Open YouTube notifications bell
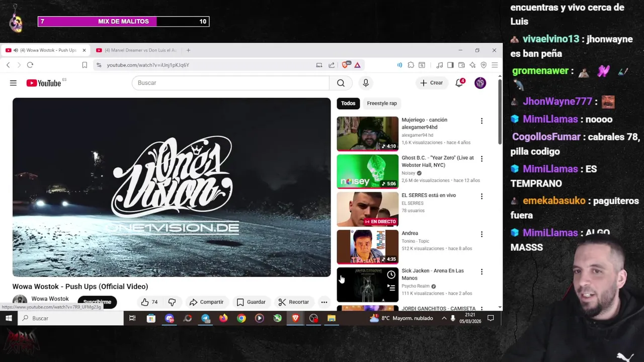The image size is (644, 362). (459, 83)
